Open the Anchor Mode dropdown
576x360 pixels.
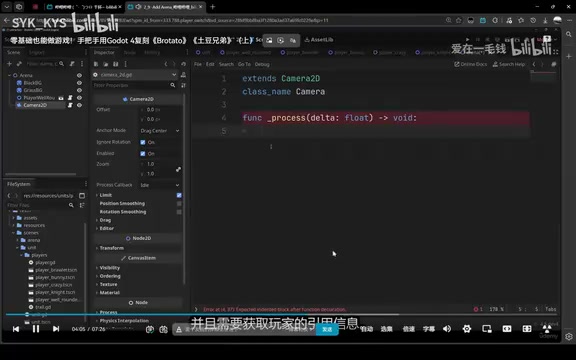(x=159, y=131)
